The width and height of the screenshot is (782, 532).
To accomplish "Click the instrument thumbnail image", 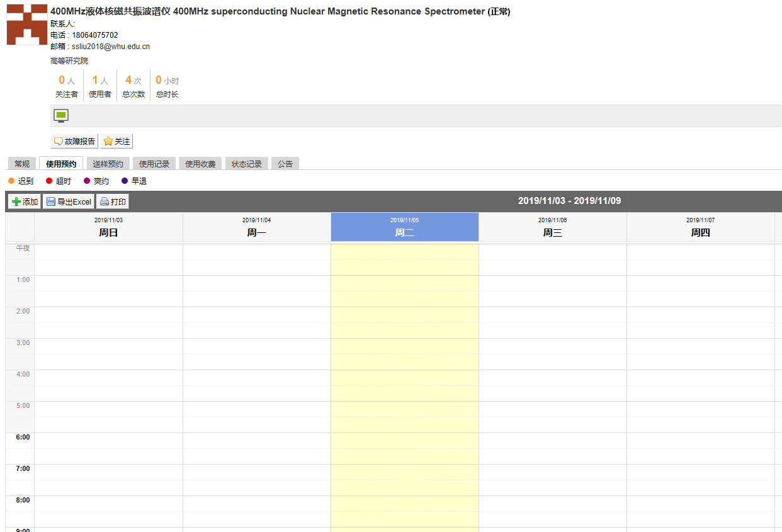I will tap(27, 25).
